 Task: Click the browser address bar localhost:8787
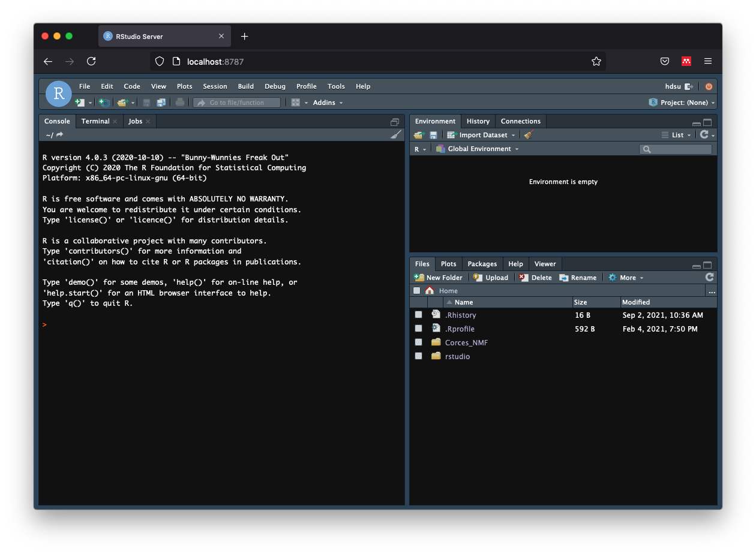coord(378,61)
